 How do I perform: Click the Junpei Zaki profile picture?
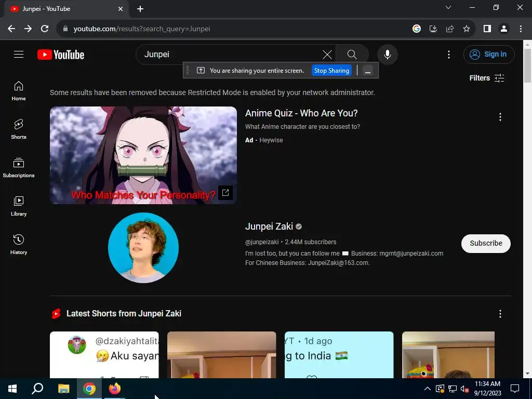(x=143, y=248)
